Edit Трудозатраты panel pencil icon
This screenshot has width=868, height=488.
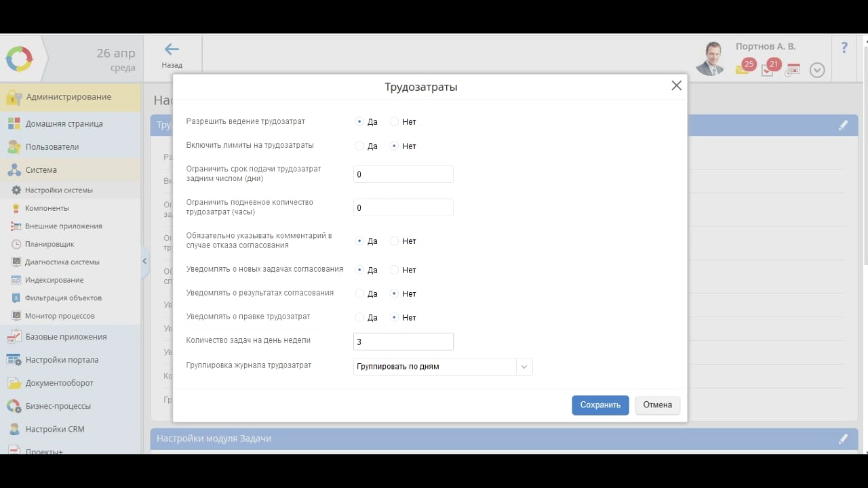[x=843, y=125]
